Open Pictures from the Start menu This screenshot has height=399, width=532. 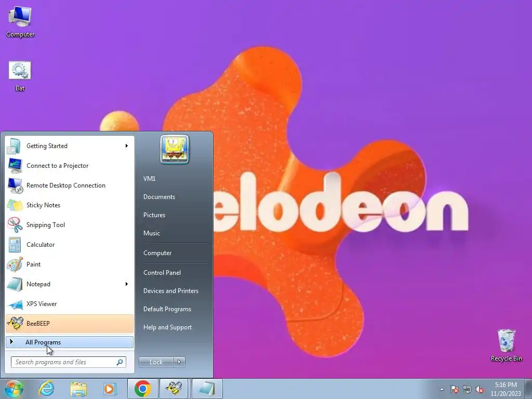click(154, 215)
